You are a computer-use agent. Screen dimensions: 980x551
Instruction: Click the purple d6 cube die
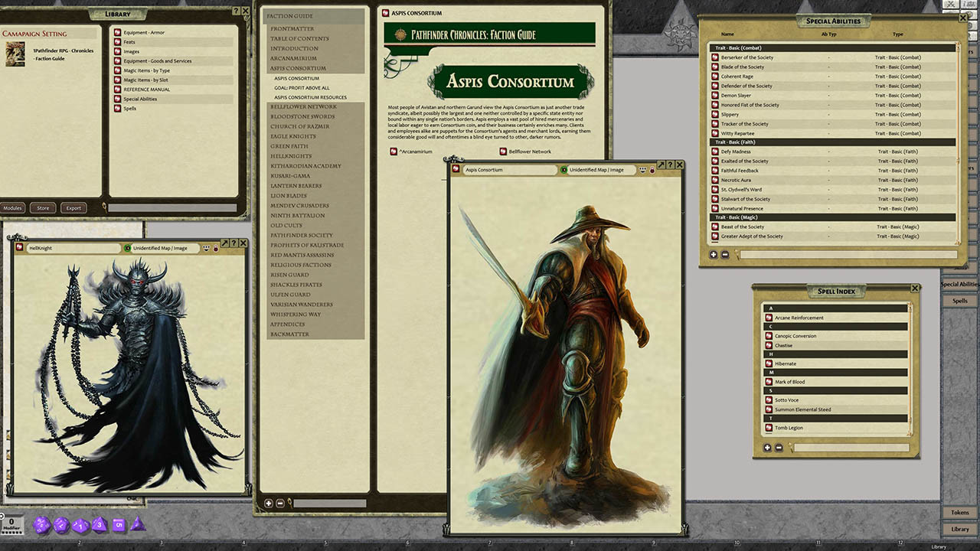point(119,525)
